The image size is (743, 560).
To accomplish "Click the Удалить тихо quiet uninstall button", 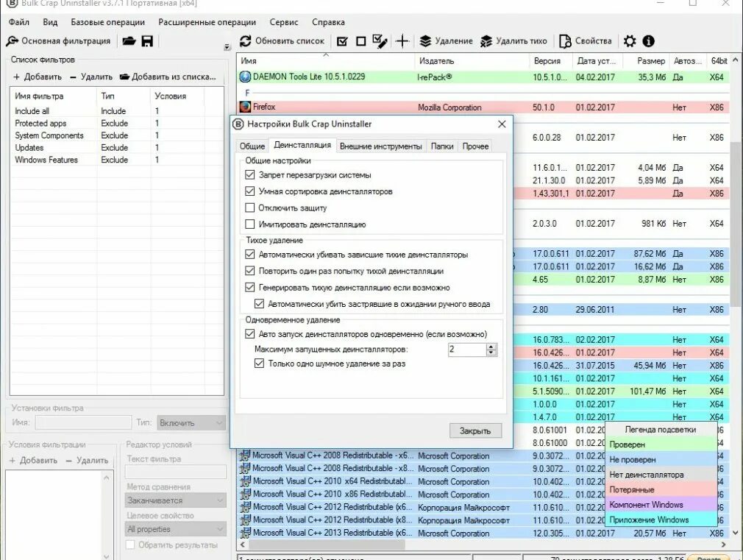I will pos(513,41).
